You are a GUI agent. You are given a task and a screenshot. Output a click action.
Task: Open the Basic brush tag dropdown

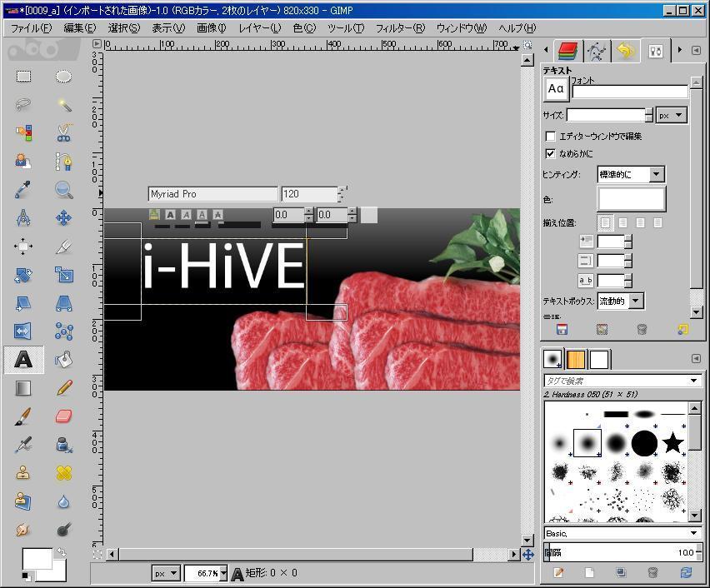tap(622, 533)
